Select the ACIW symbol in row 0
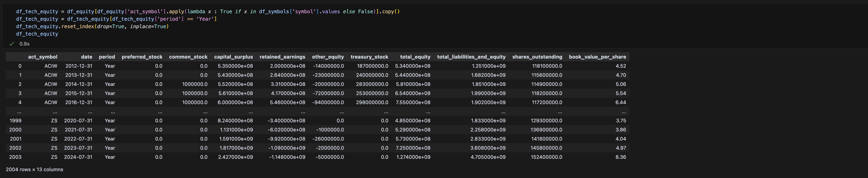This screenshot has height=178, width=868. click(51, 66)
